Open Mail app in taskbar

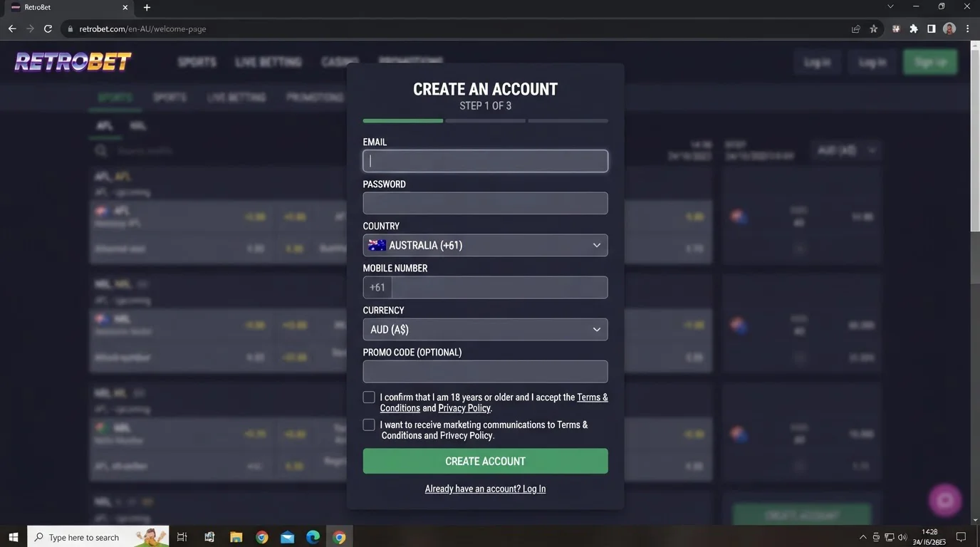click(x=288, y=537)
